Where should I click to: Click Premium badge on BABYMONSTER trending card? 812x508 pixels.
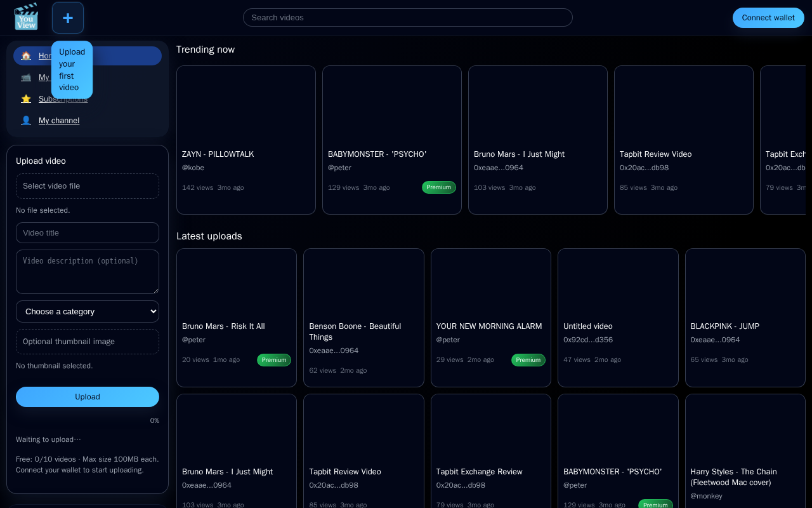(x=439, y=187)
